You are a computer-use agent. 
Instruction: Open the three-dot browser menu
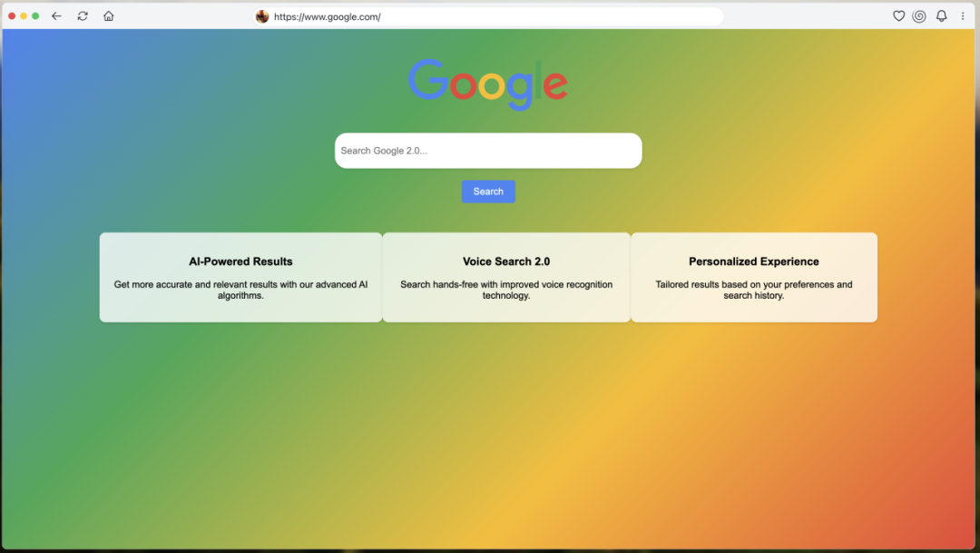coord(963,16)
